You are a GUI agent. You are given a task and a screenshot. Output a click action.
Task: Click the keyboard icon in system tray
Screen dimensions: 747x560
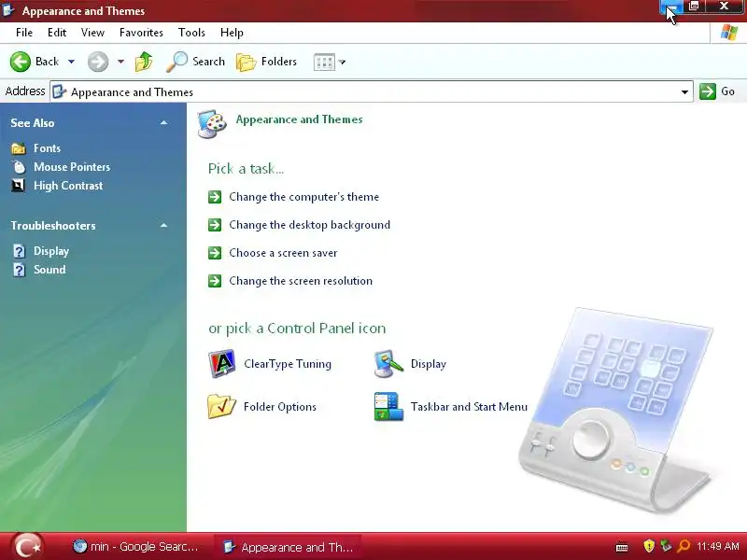pos(622,547)
